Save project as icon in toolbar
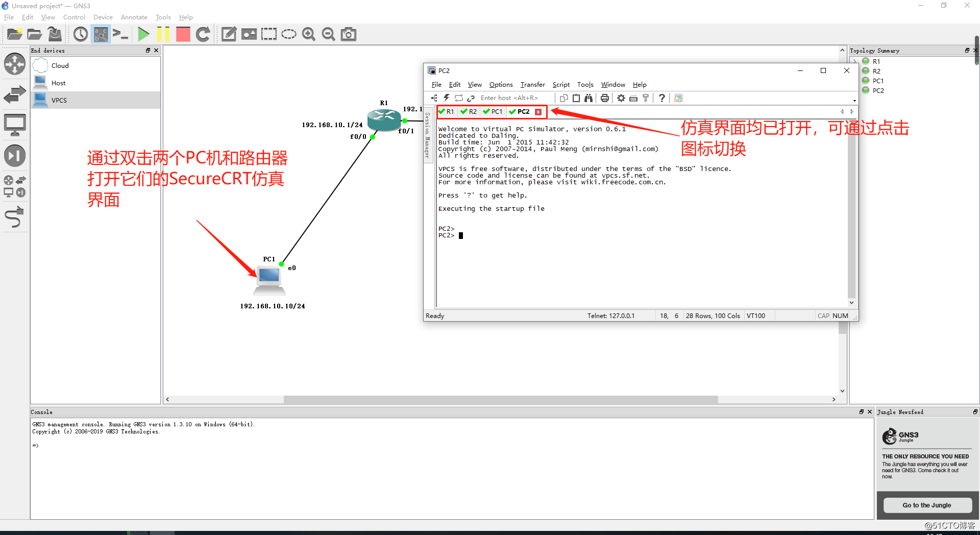 tap(55, 34)
